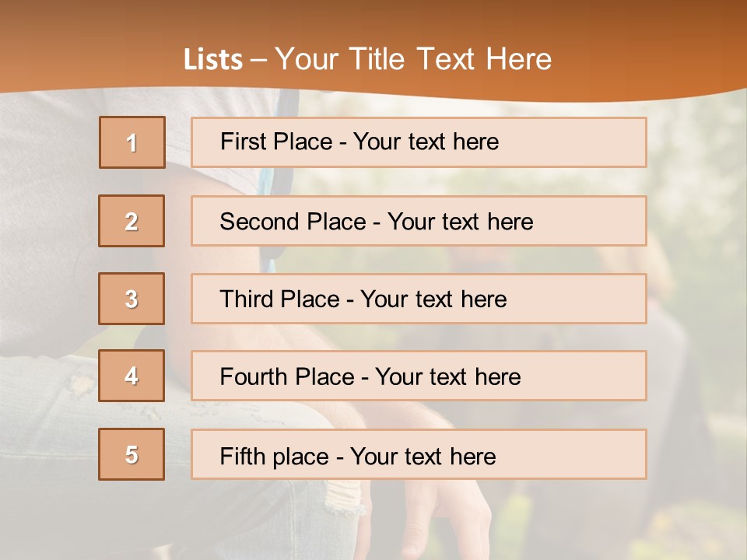Click the numbered box labeled 2
This screenshot has height=560, width=747.
[132, 221]
